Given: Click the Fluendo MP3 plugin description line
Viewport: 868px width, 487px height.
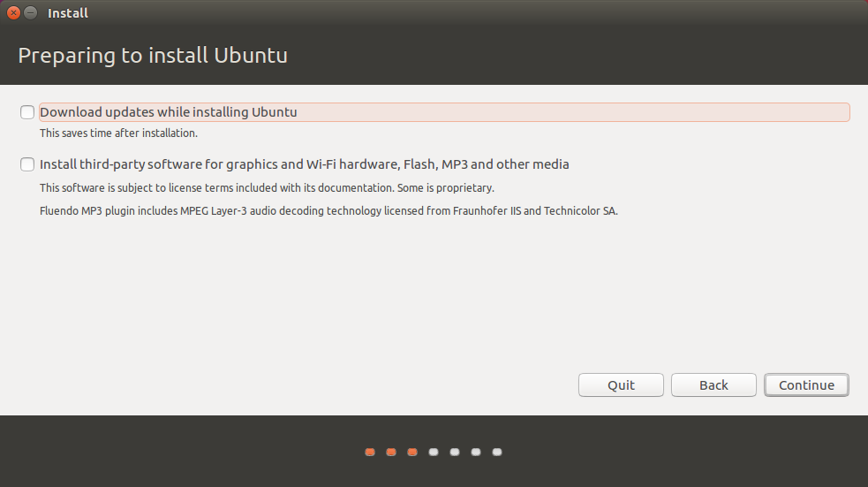Looking at the screenshot, I should click(x=328, y=211).
